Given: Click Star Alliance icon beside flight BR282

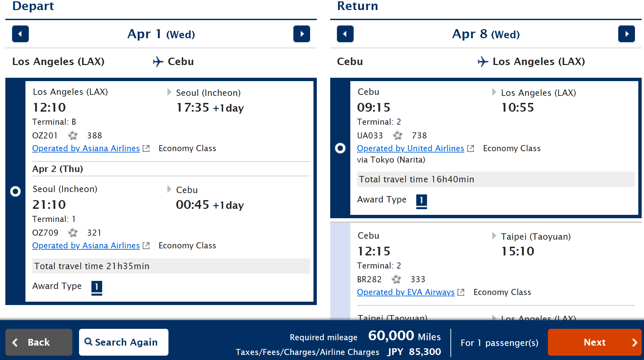Looking at the screenshot, I should [397, 279].
